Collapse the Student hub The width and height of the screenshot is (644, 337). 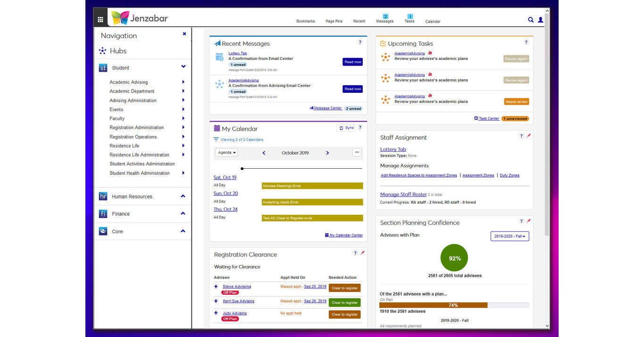(x=183, y=66)
